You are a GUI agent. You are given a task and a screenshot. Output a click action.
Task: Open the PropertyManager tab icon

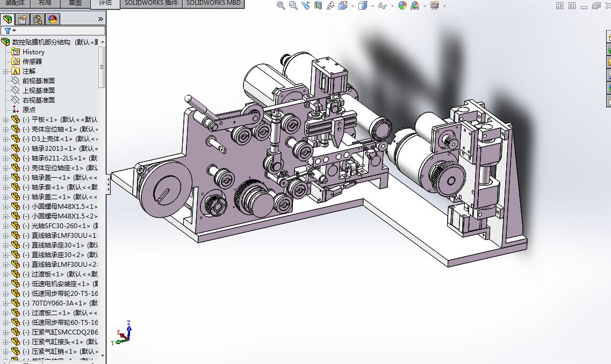pos(23,19)
